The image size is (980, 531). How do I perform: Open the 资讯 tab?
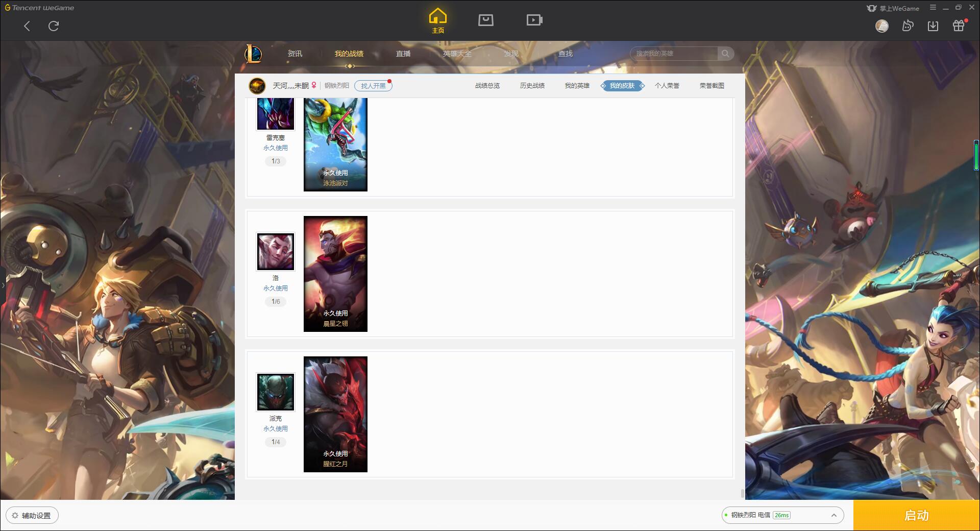coord(295,54)
